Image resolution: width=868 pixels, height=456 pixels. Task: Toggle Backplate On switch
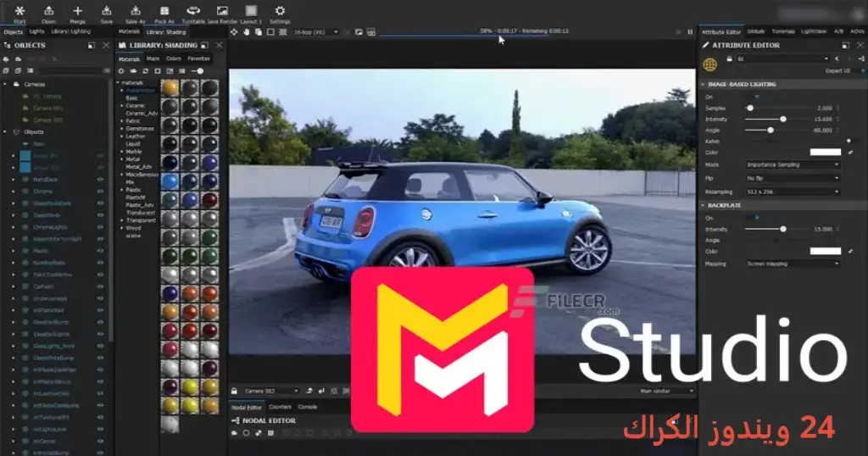click(x=754, y=218)
